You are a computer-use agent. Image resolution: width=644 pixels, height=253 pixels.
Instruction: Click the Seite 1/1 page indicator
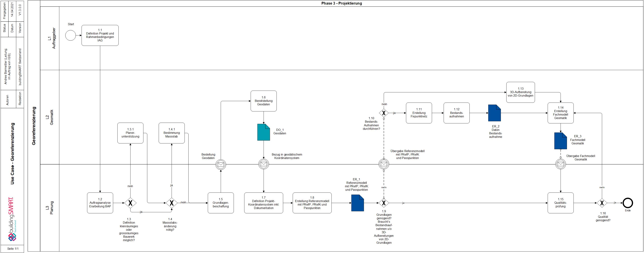[x=13, y=249]
